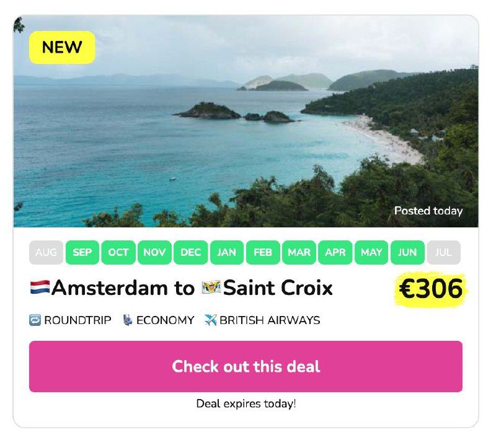
Task: Click the Check out this deal button
Action: [246, 366]
